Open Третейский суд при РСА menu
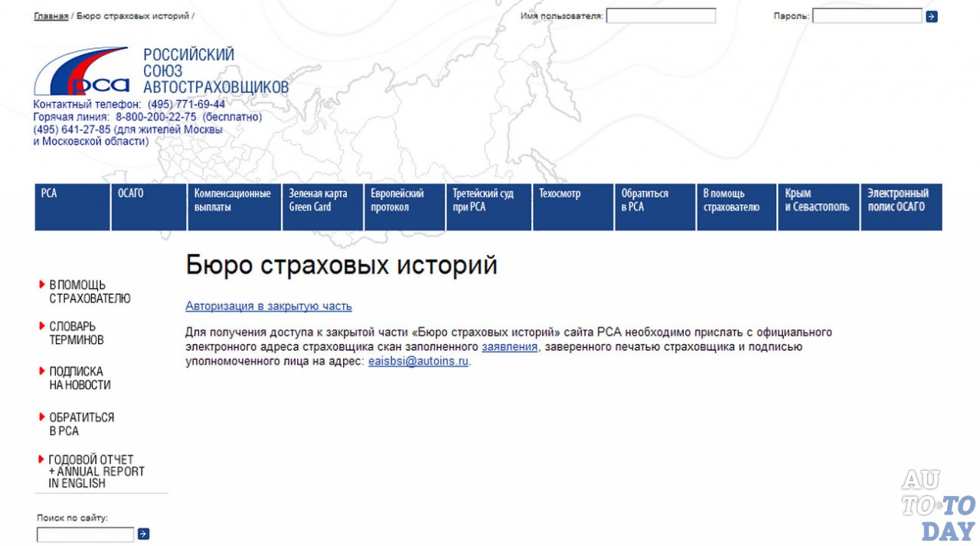This screenshot has width=980, height=546. [488, 207]
